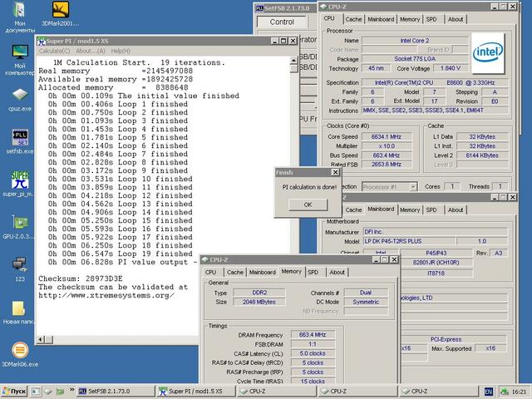Screen dimensions: 532x399
Task: Switch to SetFSB 2.1.73.0 taskbar button
Action: click(116, 392)
